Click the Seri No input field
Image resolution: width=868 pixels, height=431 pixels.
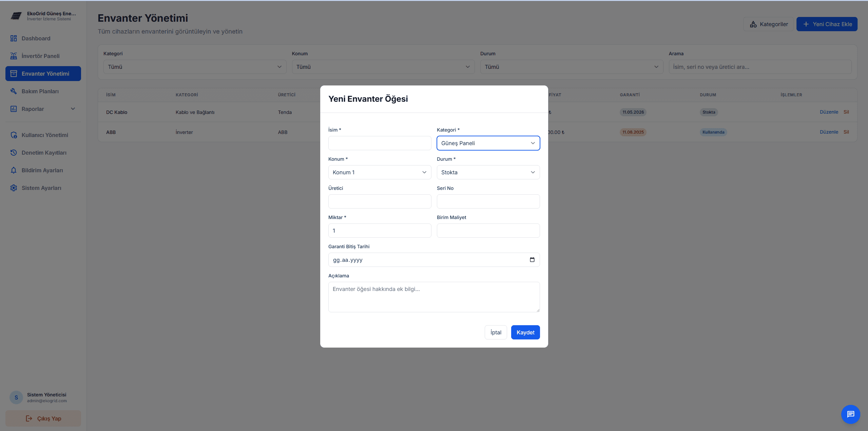488,201
